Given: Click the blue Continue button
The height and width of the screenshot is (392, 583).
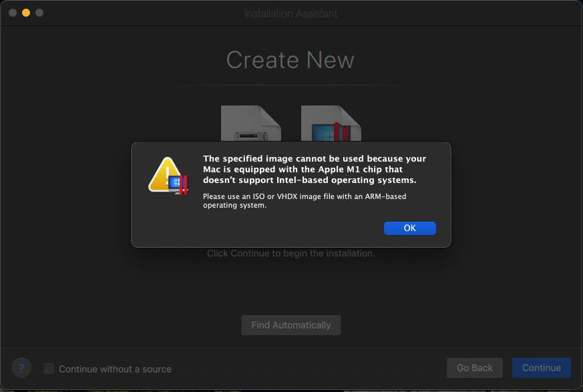Looking at the screenshot, I should click(542, 368).
